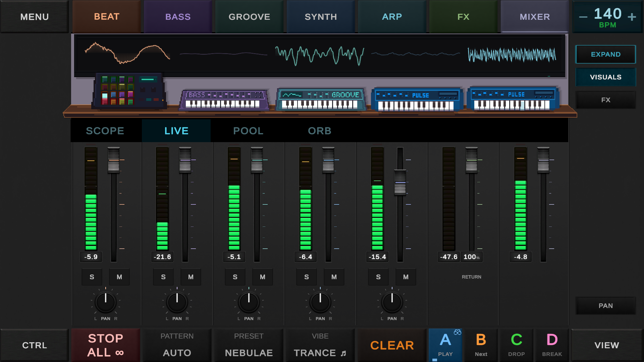Viewport: 644px width, 362px height.
Task: Switch to the POOL view tab
Action: click(248, 131)
